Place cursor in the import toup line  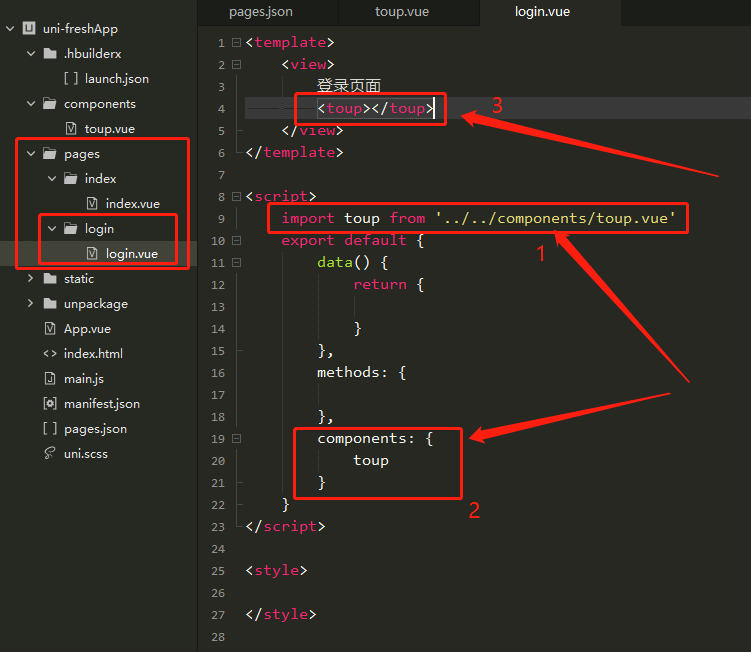478,218
